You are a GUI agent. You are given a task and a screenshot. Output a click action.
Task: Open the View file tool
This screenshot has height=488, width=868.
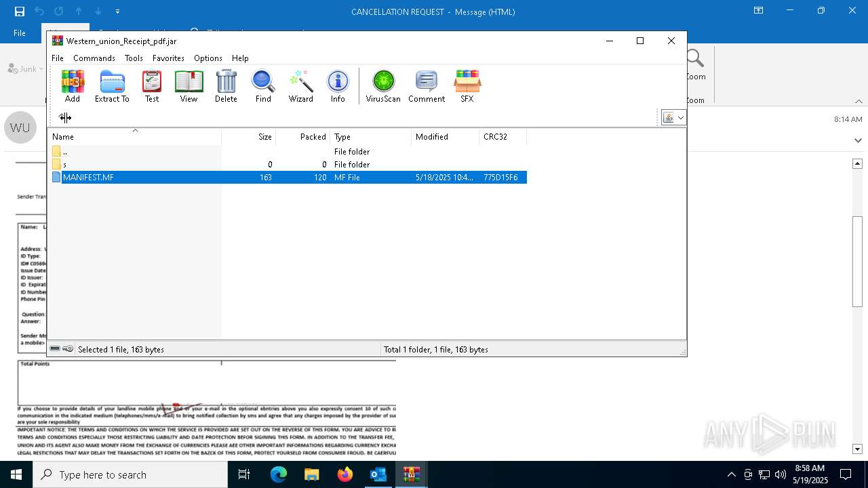(189, 86)
